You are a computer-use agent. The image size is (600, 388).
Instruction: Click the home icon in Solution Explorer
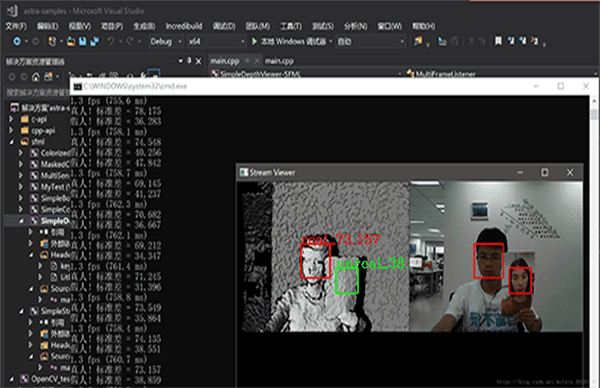[x=36, y=77]
